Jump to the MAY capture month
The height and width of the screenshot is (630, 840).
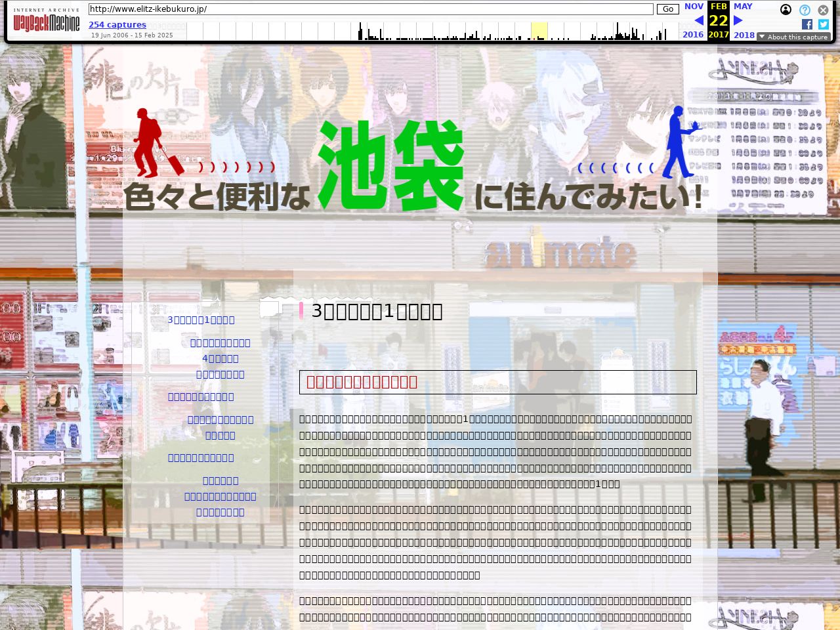743,7
